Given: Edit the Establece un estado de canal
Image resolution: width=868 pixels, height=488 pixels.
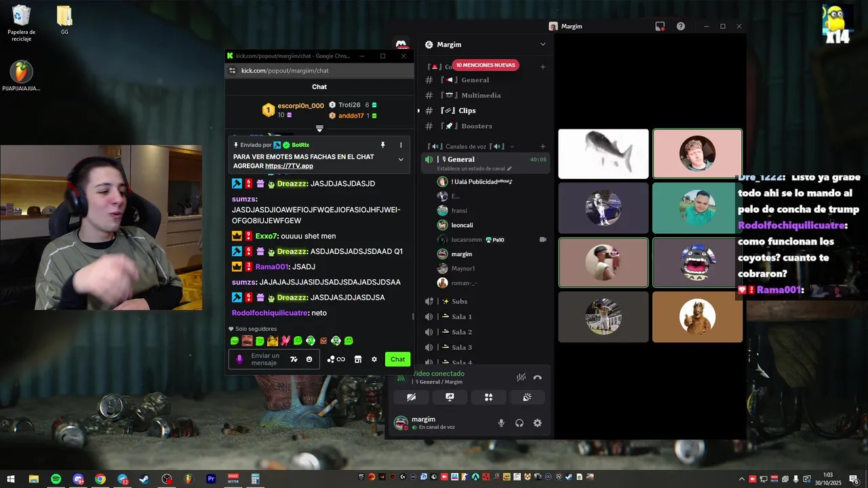Looking at the screenshot, I should [474, 169].
